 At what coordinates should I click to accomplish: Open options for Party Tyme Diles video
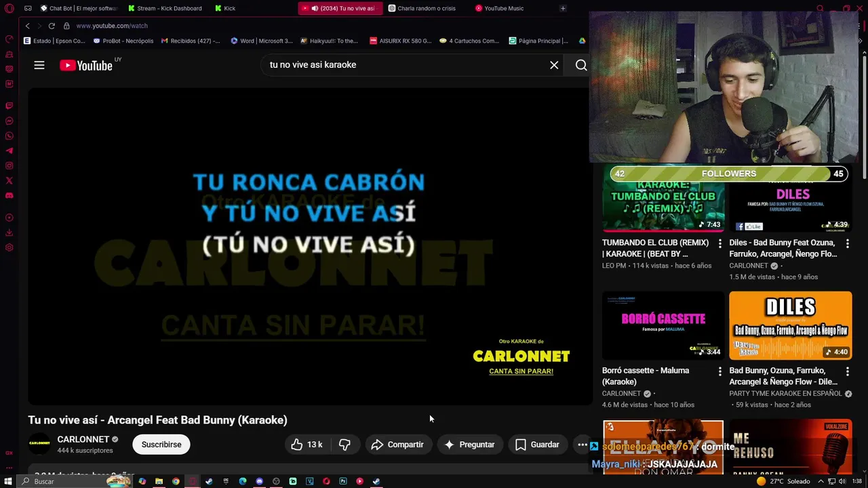click(x=847, y=371)
